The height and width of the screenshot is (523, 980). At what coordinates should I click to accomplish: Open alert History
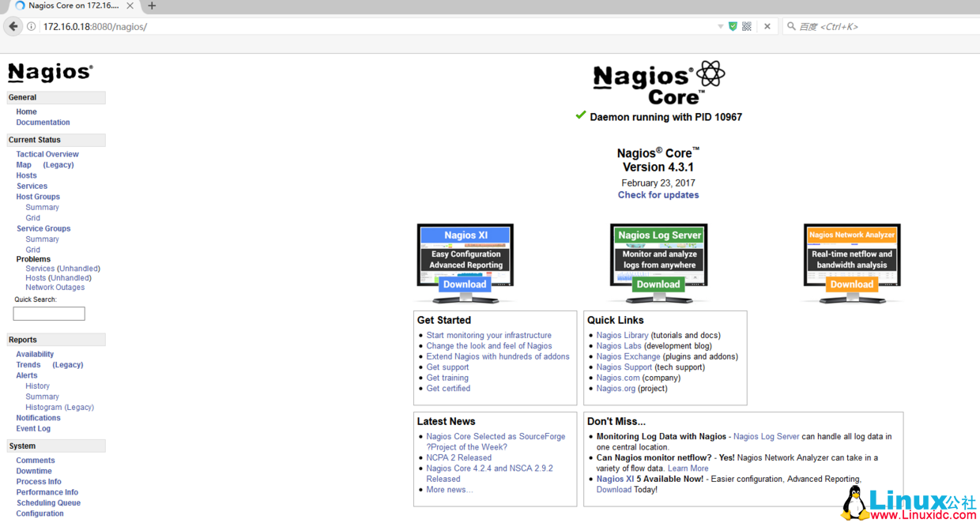pyautogui.click(x=37, y=386)
